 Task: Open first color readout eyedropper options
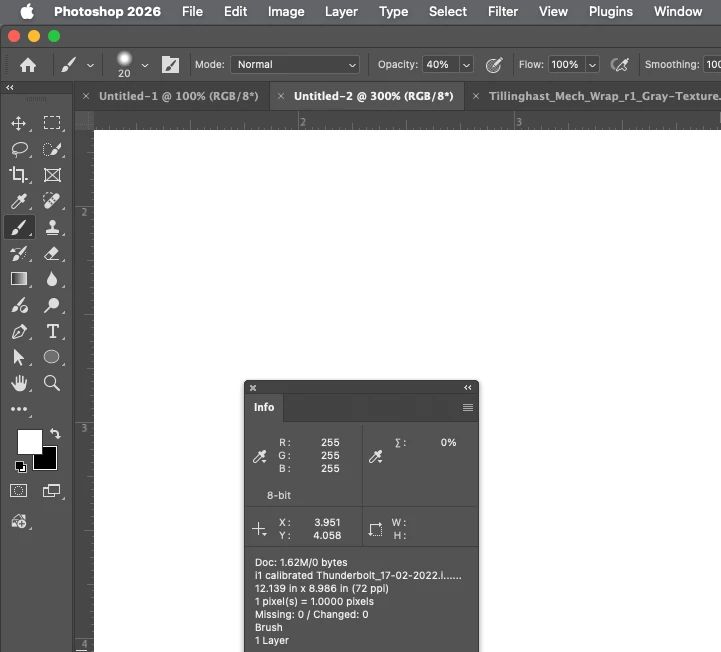260,457
